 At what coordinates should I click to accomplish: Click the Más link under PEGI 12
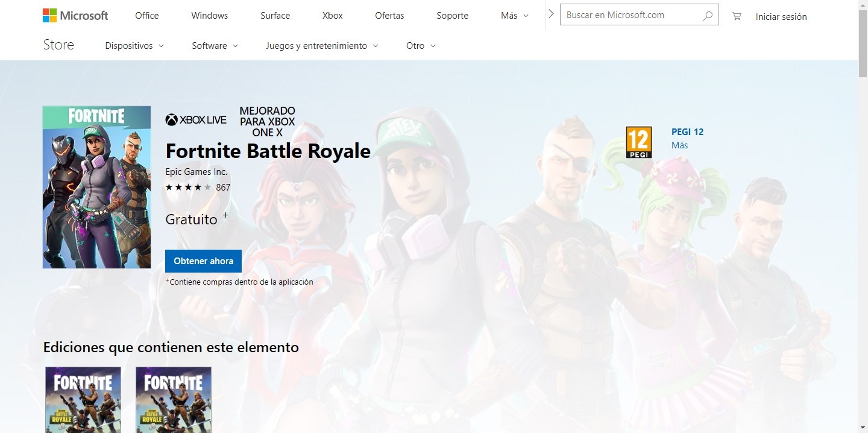679,145
